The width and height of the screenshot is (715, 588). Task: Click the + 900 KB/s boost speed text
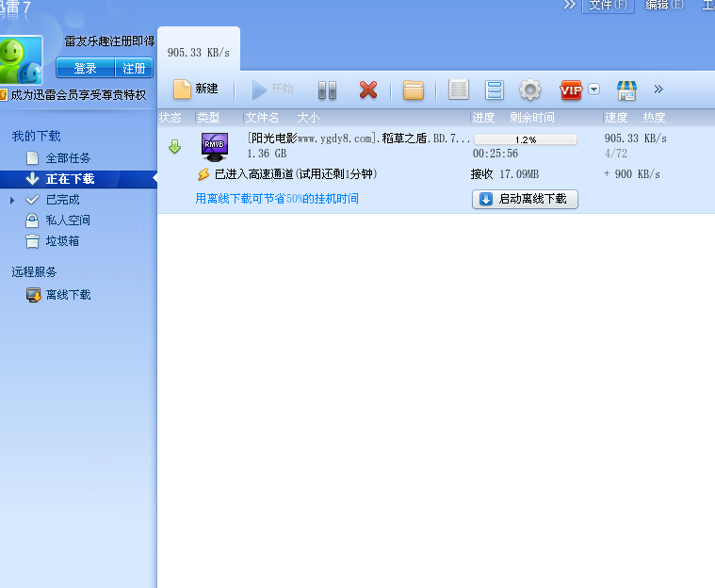click(x=632, y=173)
